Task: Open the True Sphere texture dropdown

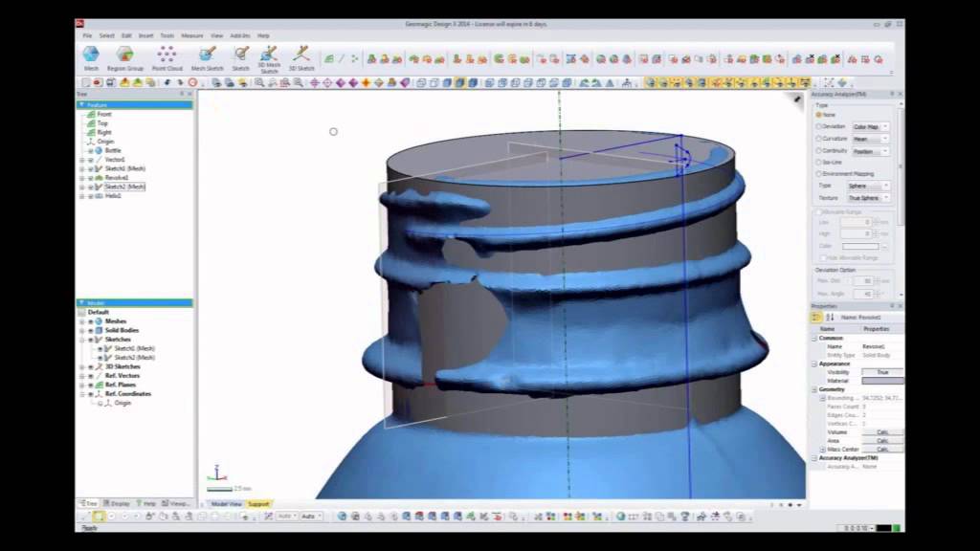Action: [868, 198]
